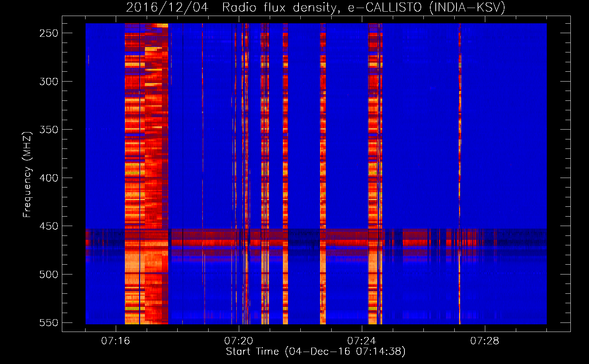Click the 'Start Time (04-Dec-16 07:14:38)' label

(316, 352)
